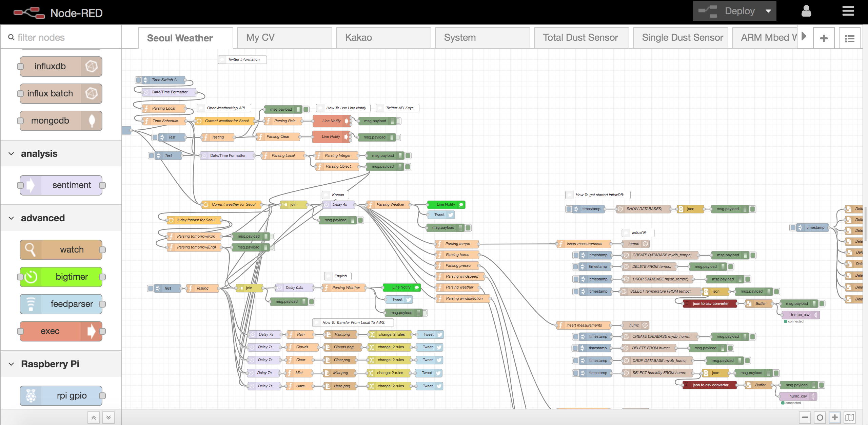Select the Kakao tab
Viewport: 868px width, 425px height.
click(358, 38)
